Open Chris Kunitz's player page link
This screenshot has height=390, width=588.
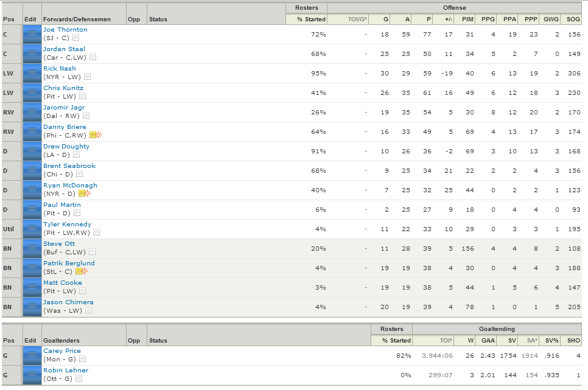[x=63, y=88]
